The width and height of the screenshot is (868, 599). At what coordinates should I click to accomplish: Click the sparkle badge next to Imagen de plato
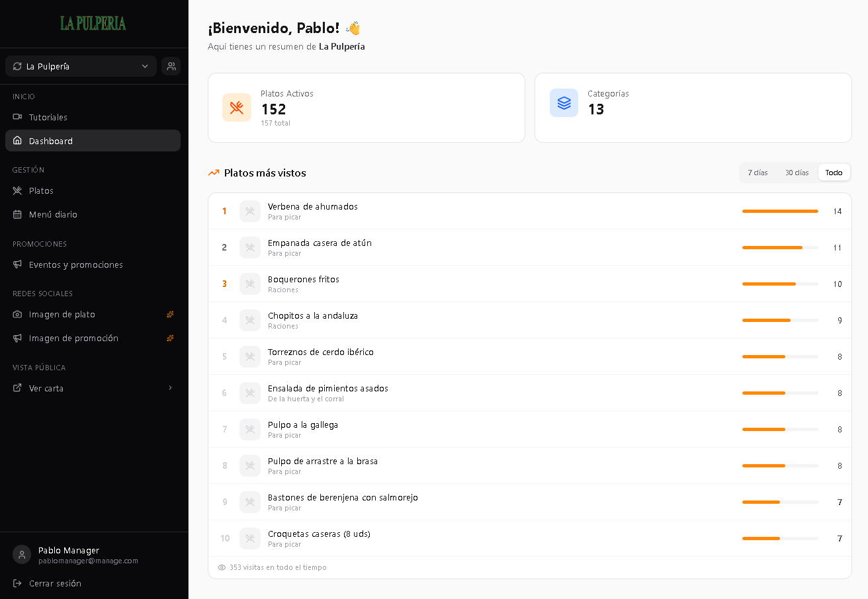coord(170,314)
